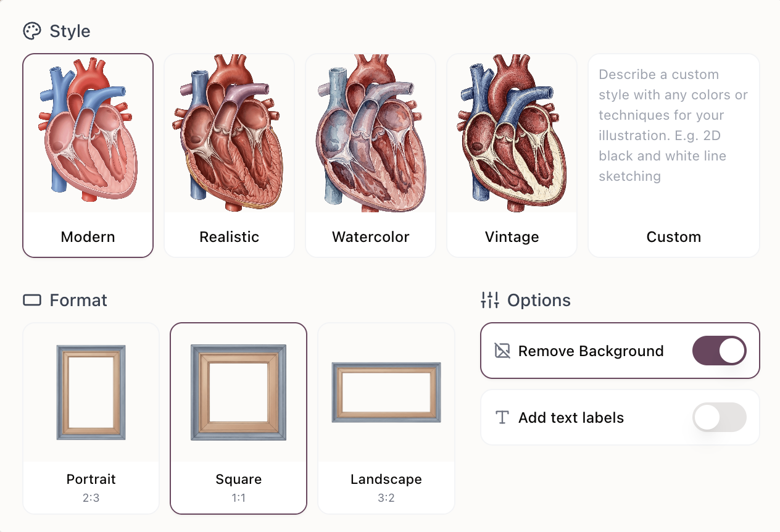Click the Custom label under the text box
Image resolution: width=780 pixels, height=532 pixels.
coord(673,236)
